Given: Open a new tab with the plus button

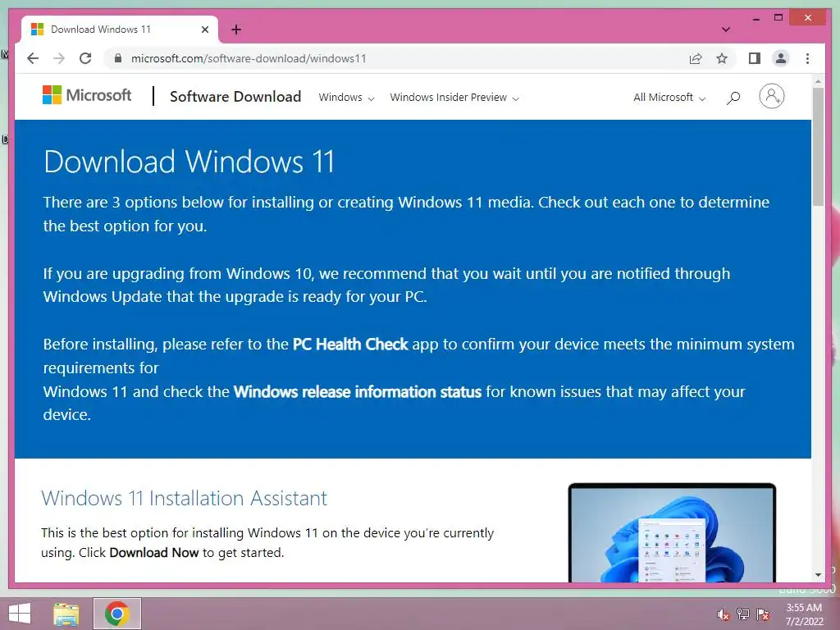Looking at the screenshot, I should point(236,30).
